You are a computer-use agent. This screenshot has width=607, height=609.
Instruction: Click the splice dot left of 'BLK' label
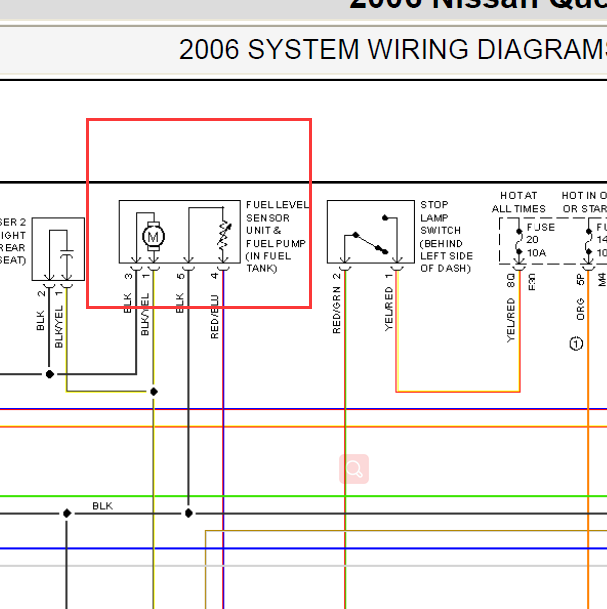[67, 513]
